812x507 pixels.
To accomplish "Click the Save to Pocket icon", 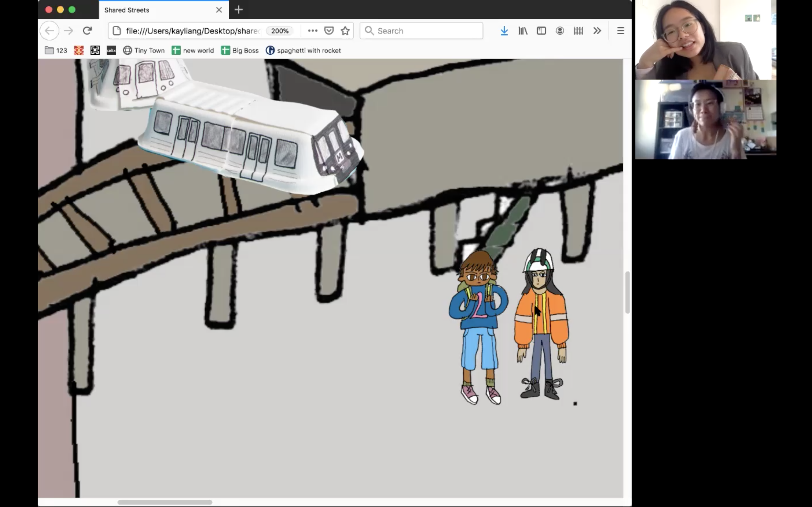I will [329, 31].
